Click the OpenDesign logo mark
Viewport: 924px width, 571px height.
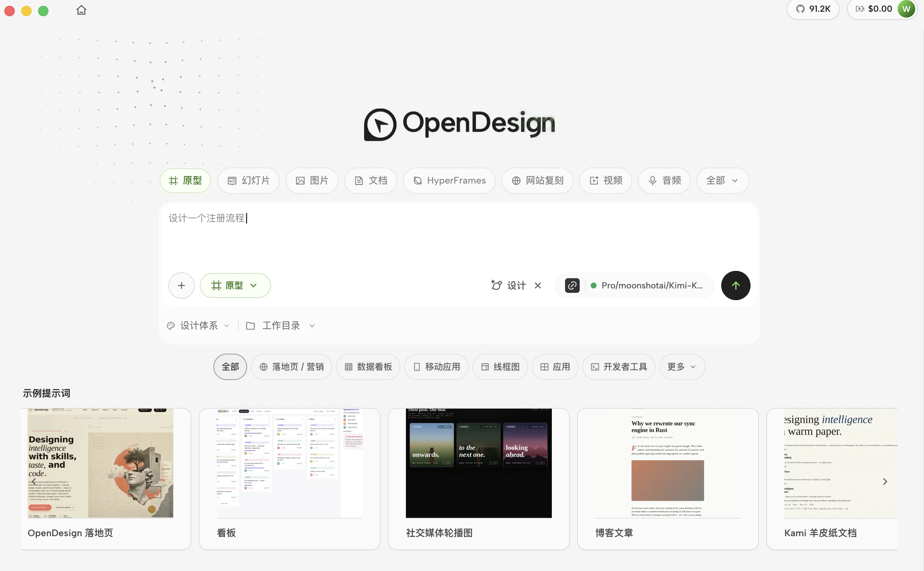point(380,125)
